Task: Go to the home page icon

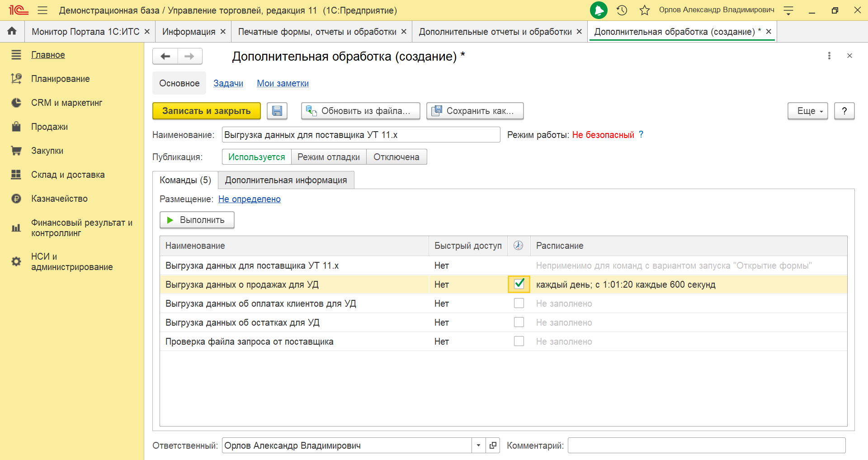Action: (12, 31)
